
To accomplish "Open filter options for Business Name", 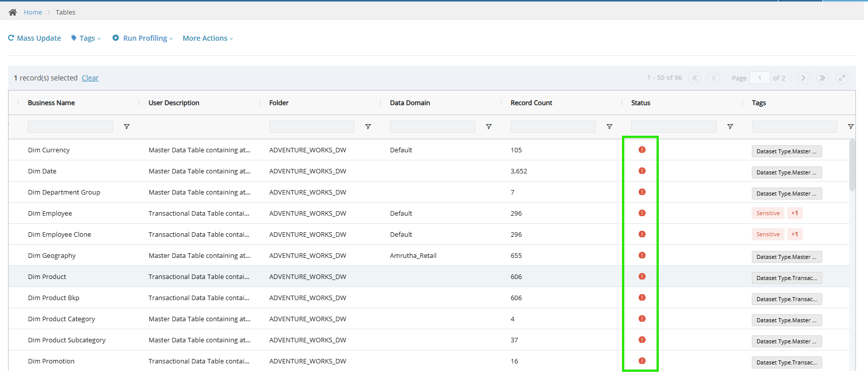I will (x=127, y=127).
